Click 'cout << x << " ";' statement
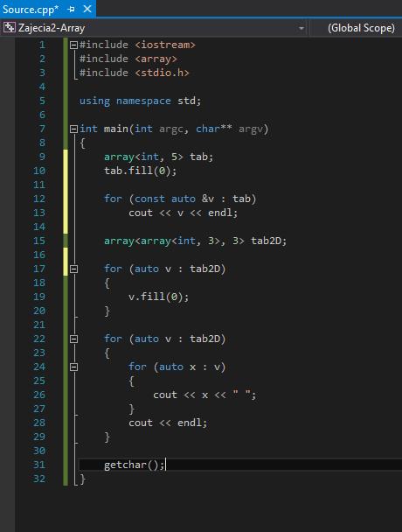Viewport: 402px width, 532px height. click(204, 395)
